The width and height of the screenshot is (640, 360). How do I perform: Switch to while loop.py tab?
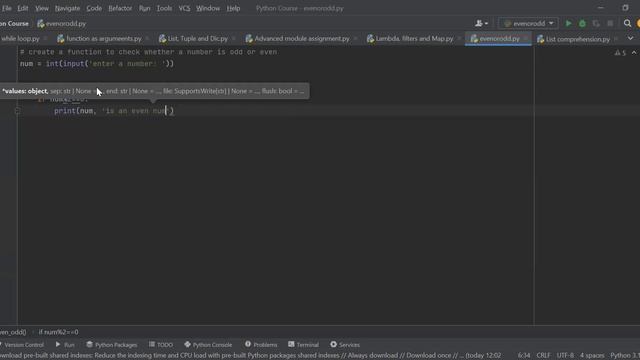pyautogui.click(x=20, y=39)
